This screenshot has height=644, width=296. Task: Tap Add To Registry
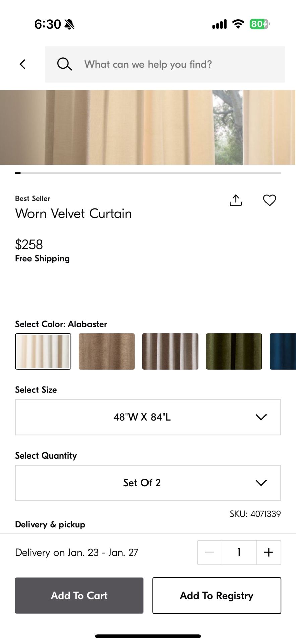point(216,595)
